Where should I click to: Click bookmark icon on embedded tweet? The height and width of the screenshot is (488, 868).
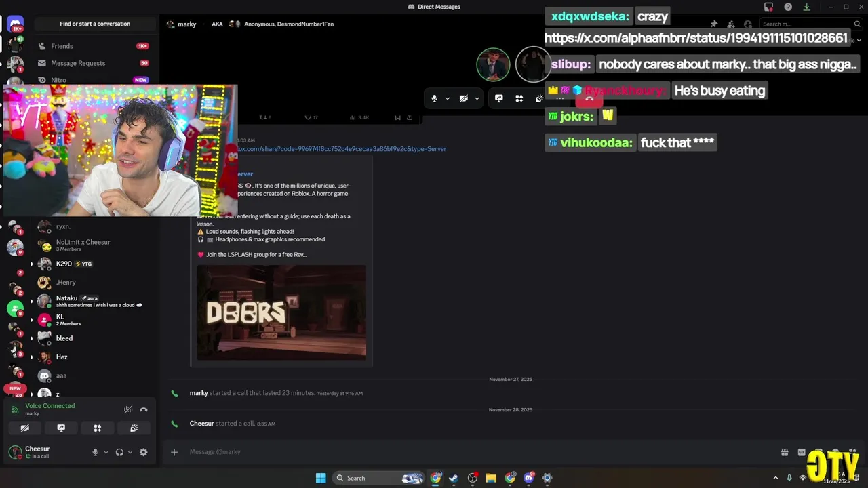(397, 117)
